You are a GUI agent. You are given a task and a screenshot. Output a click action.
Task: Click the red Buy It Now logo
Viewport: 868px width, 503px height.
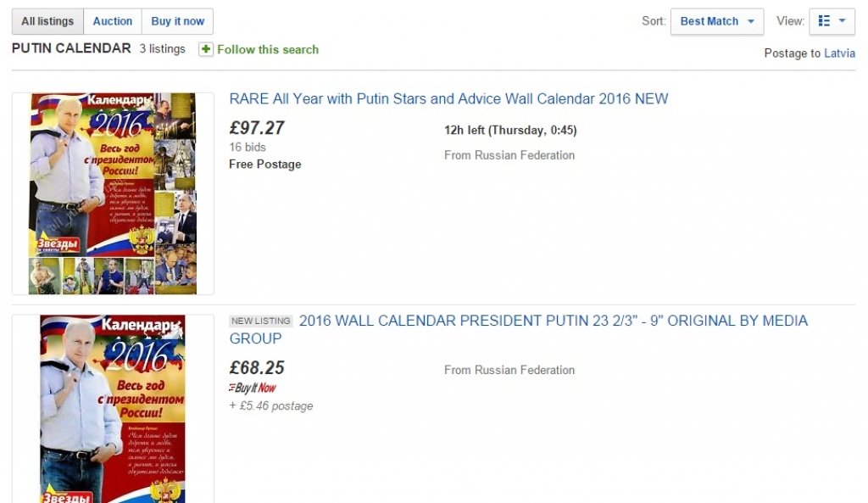point(253,388)
